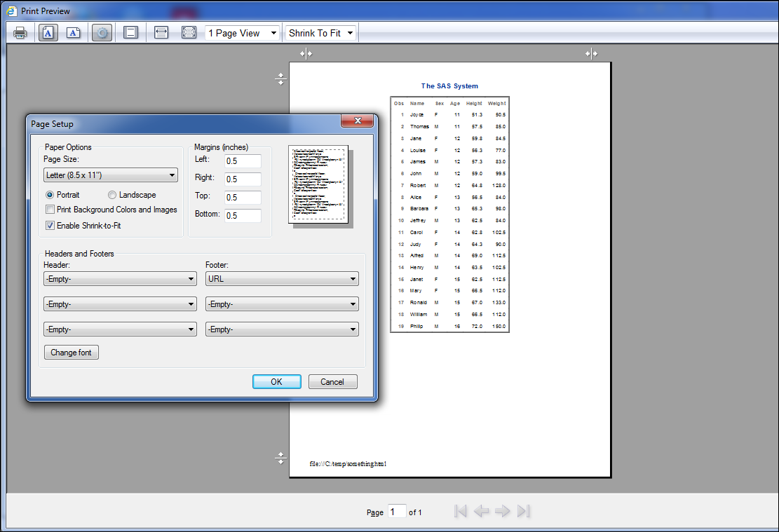Select the Portrait orientation toolbar icon
The height and width of the screenshot is (532, 779).
coord(48,32)
